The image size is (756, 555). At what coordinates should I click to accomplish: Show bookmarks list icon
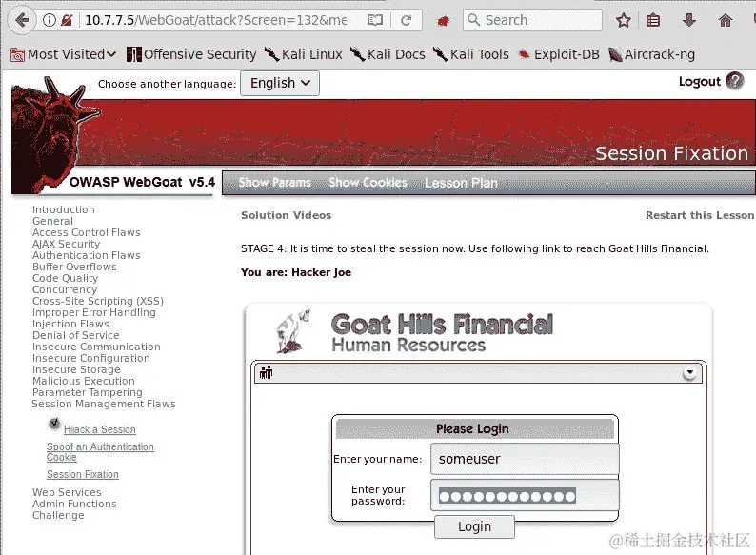point(653,20)
